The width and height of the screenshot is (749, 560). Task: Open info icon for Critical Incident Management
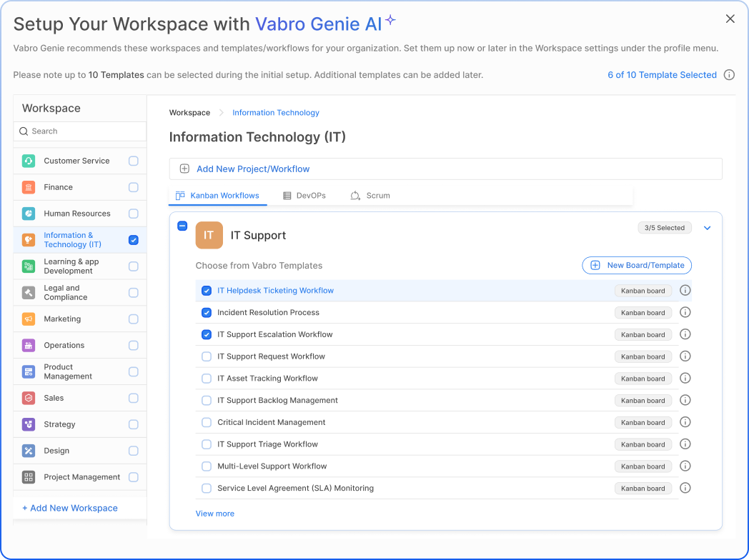(x=685, y=422)
